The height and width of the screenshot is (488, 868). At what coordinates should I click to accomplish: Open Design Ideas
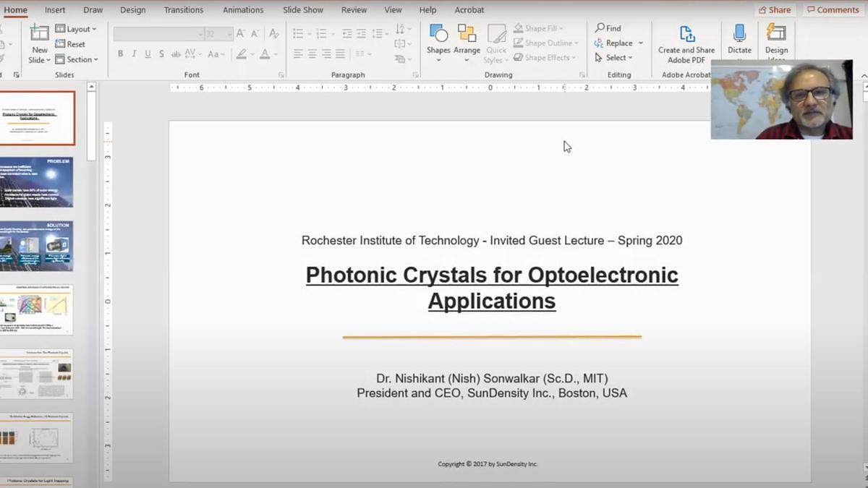pyautogui.click(x=776, y=41)
